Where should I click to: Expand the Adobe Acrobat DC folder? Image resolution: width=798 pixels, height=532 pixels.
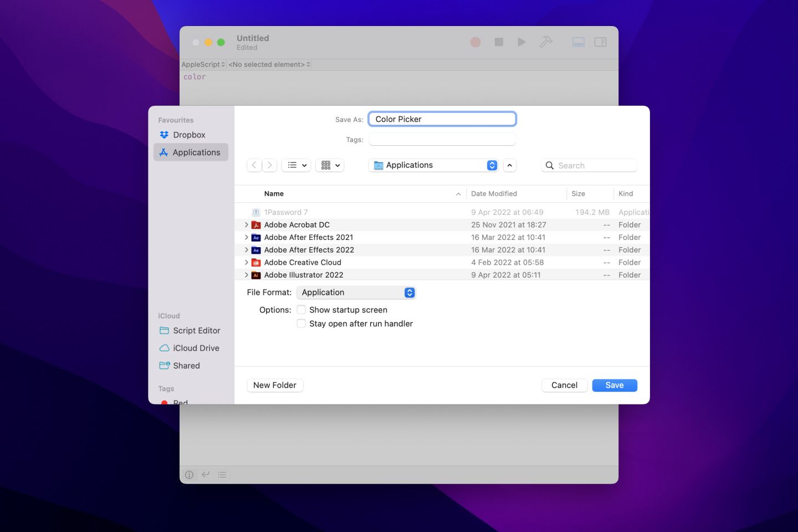tap(247, 225)
